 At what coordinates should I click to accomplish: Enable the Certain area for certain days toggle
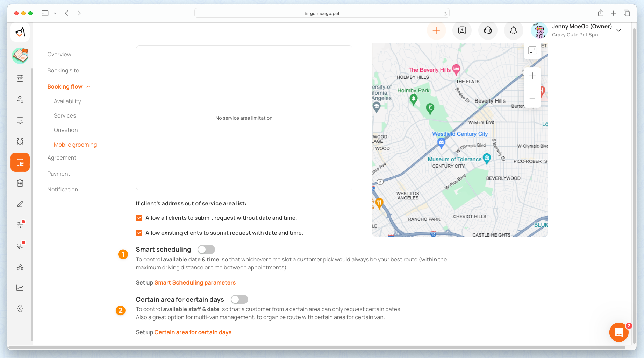(239, 300)
